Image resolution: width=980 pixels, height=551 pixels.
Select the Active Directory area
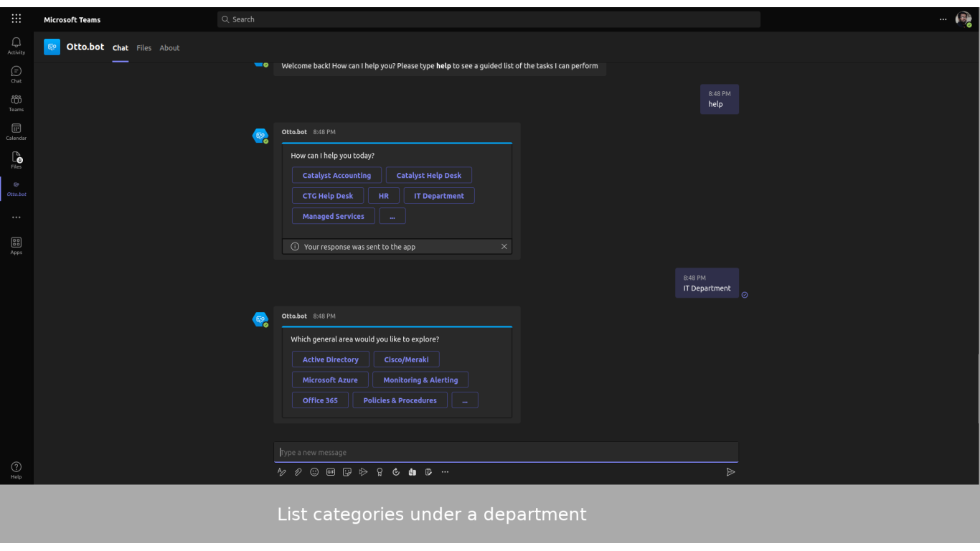click(x=331, y=359)
